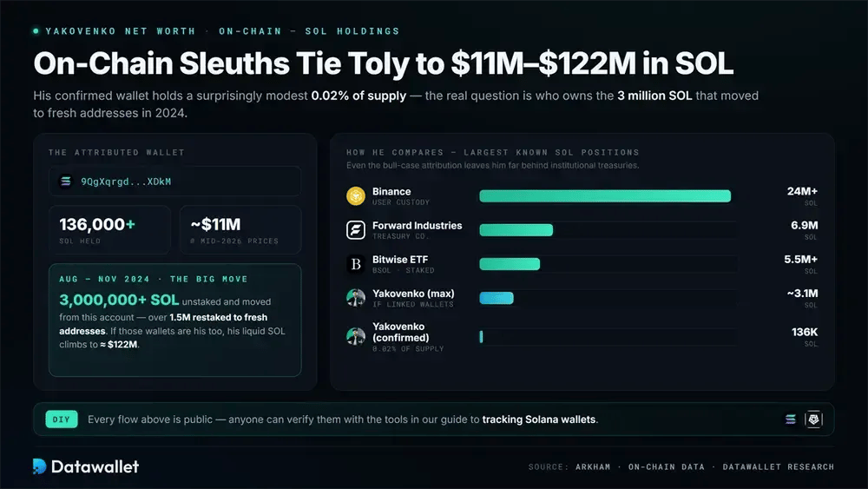
Task: Click the Datawallet logo icon
Action: click(39, 466)
